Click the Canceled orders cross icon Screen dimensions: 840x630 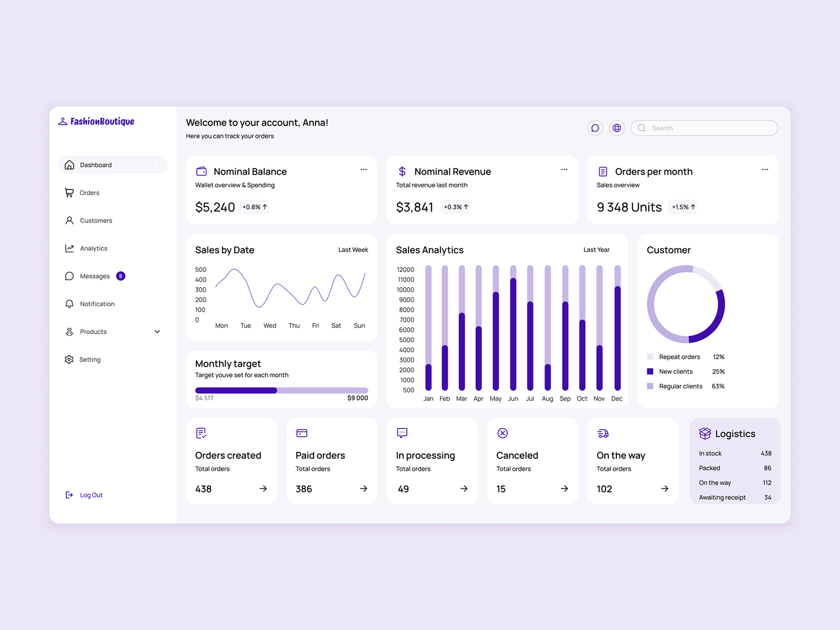pos(502,433)
